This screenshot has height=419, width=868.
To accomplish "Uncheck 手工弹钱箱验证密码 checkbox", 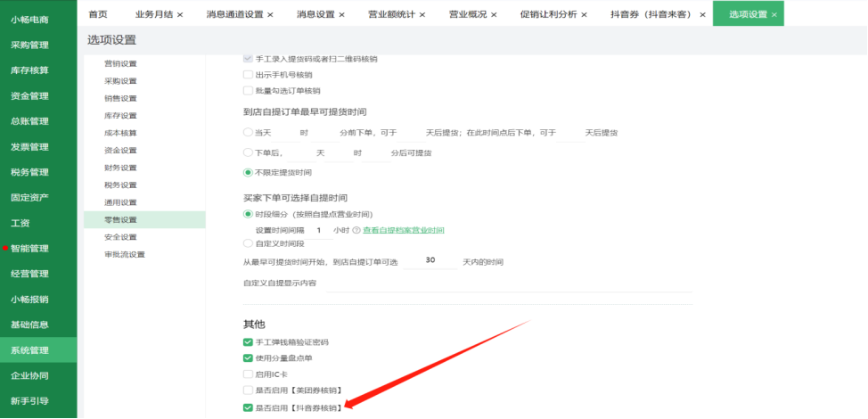I will pos(248,342).
